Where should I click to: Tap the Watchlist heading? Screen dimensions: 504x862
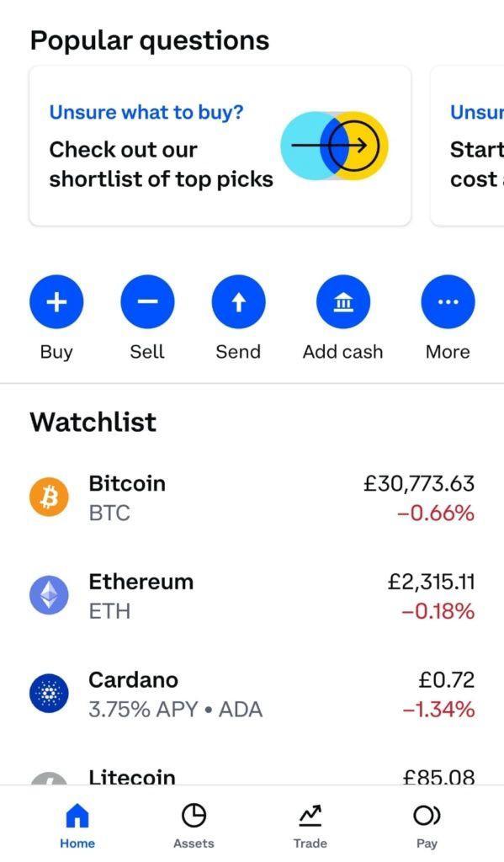[x=93, y=422]
